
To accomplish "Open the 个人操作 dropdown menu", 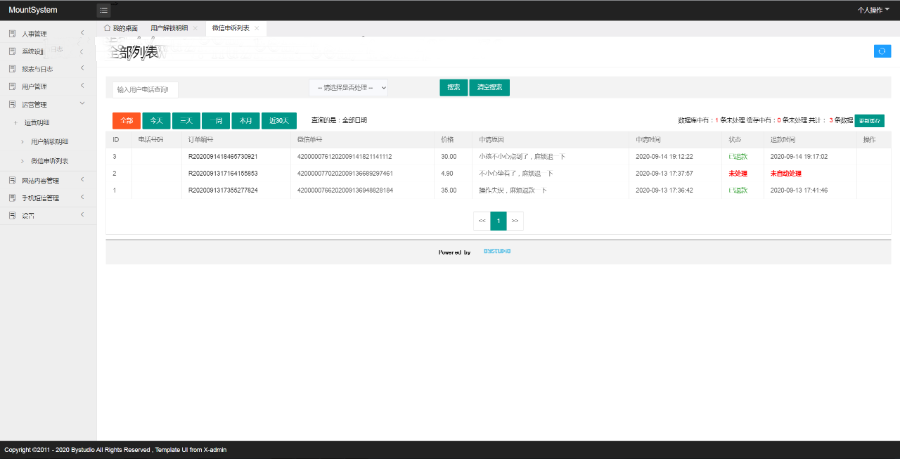I will [874, 10].
